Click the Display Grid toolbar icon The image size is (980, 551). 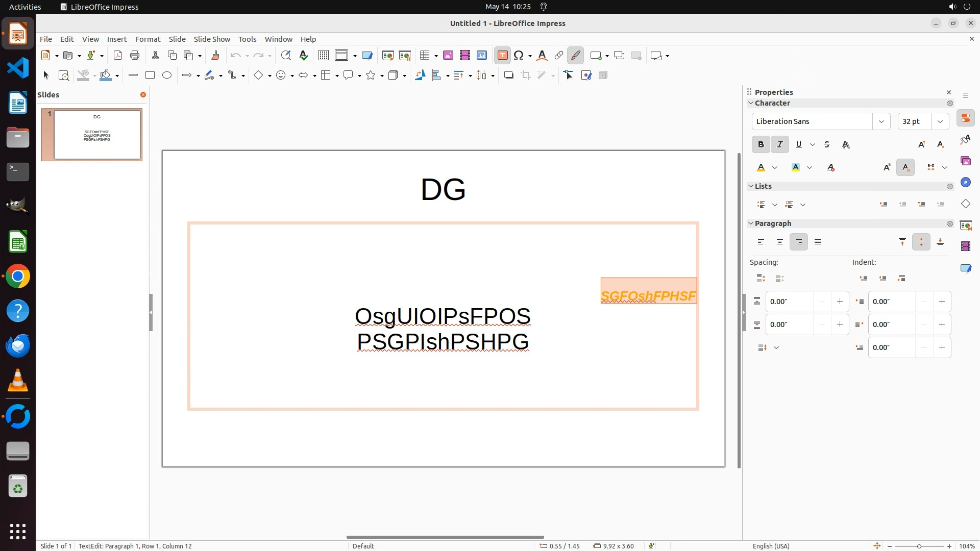pyautogui.click(x=323, y=56)
